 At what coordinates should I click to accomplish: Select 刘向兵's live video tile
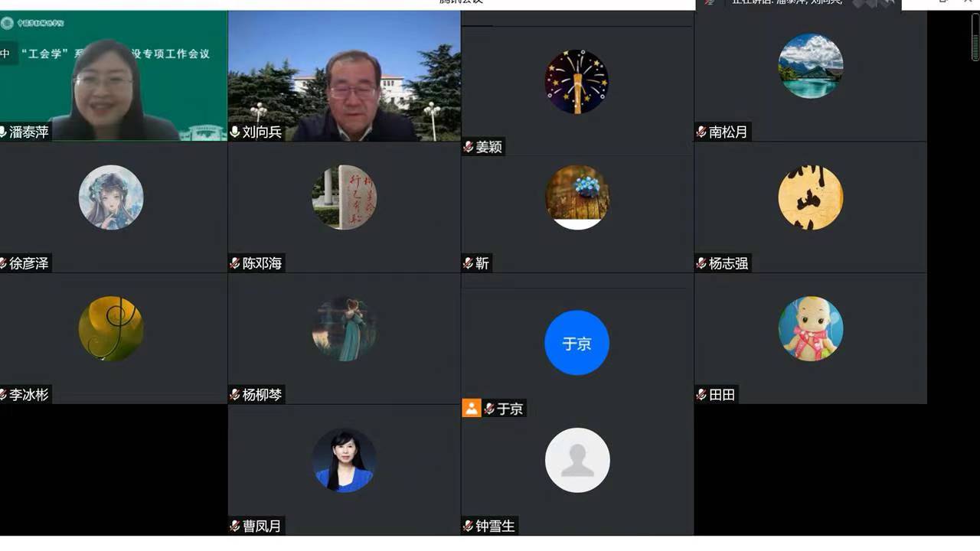click(x=344, y=76)
